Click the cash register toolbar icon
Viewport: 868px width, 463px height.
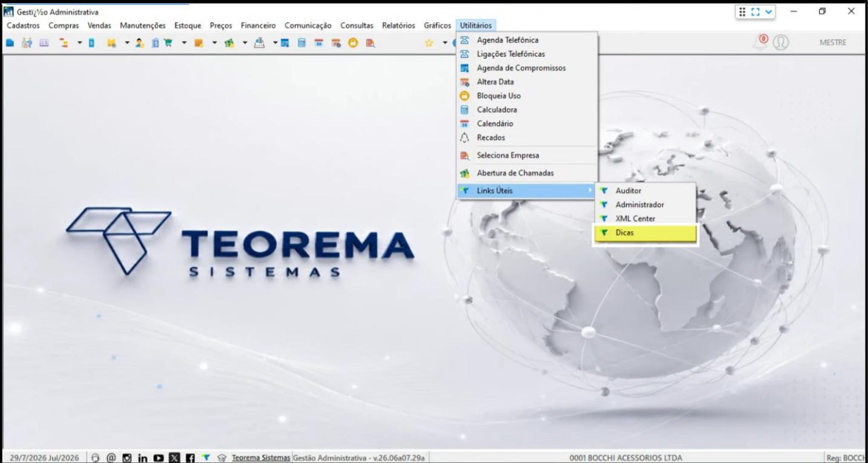click(258, 43)
